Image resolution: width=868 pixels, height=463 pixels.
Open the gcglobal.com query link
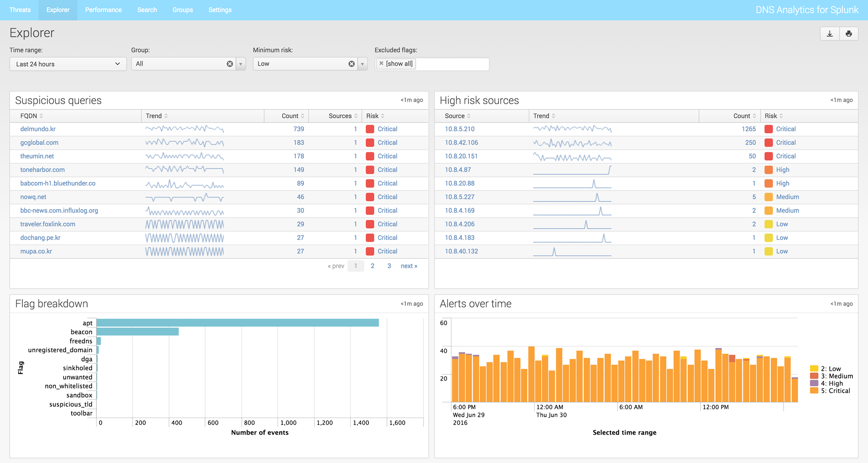[x=39, y=143]
